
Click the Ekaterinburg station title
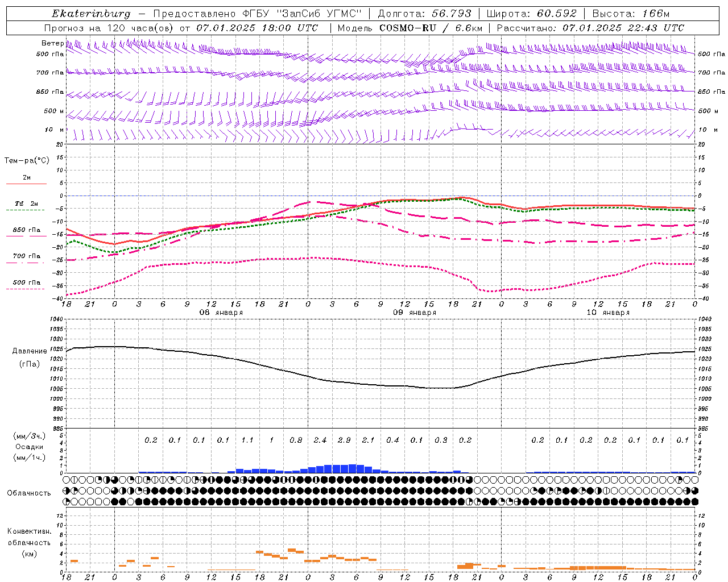91,14
